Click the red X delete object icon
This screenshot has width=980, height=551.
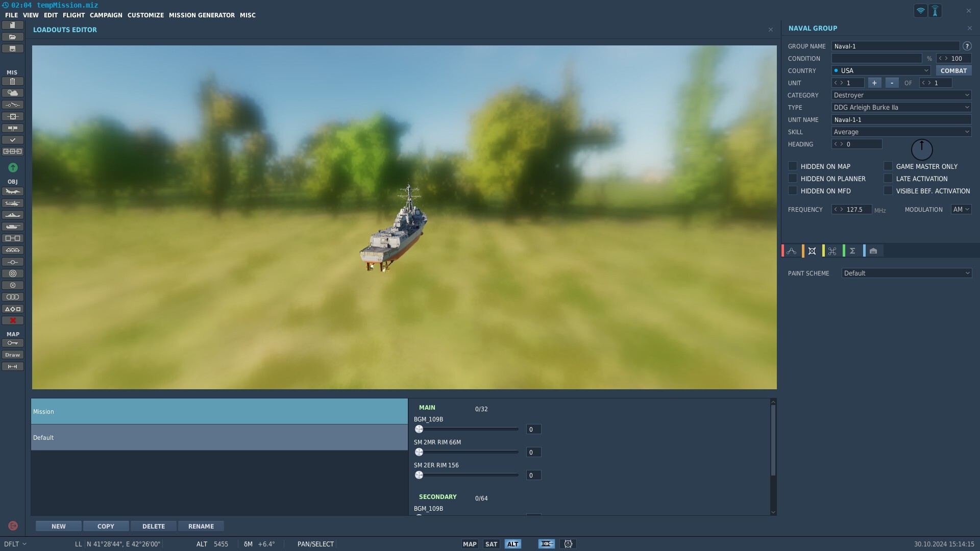tap(13, 320)
